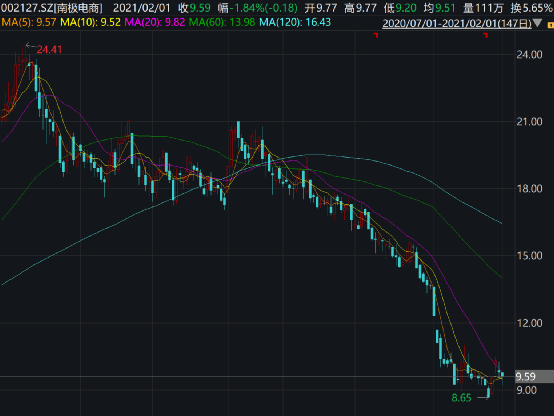The image size is (554, 416).
Task: Click the 2020/07/01-2021/02/01 date range link
Action: 457,24
